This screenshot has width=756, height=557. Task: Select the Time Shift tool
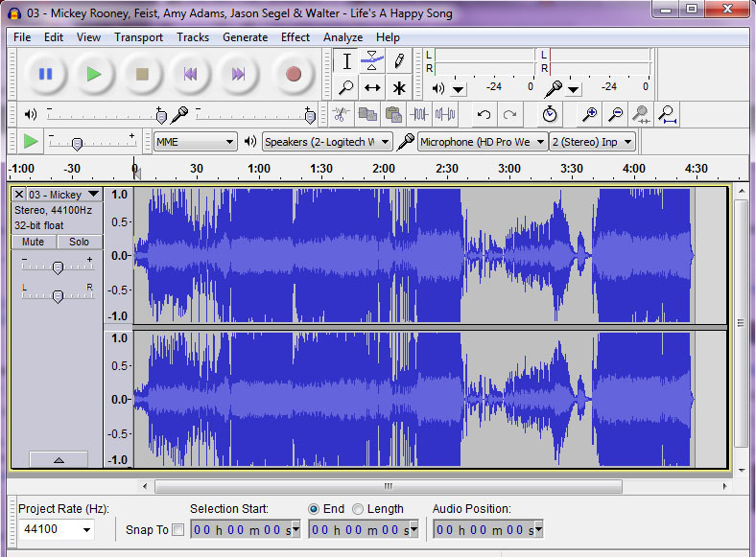[372, 87]
